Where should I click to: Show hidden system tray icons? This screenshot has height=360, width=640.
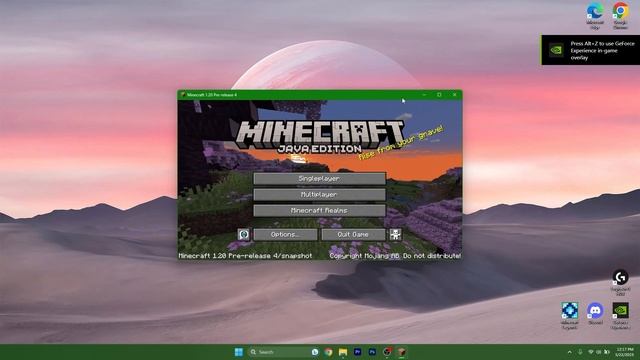569,352
